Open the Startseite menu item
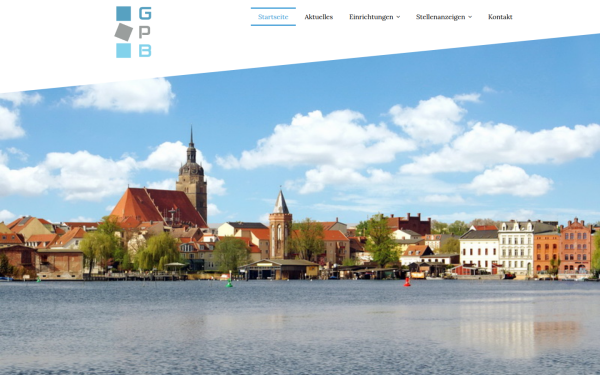The width and height of the screenshot is (600, 375). coord(273,17)
